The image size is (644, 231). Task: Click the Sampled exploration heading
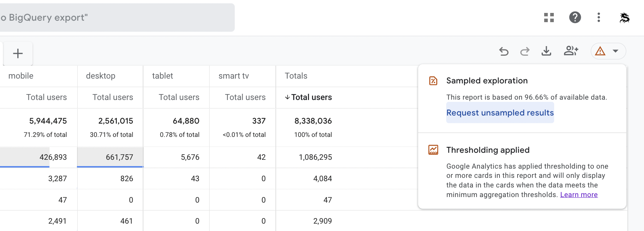coord(487,81)
